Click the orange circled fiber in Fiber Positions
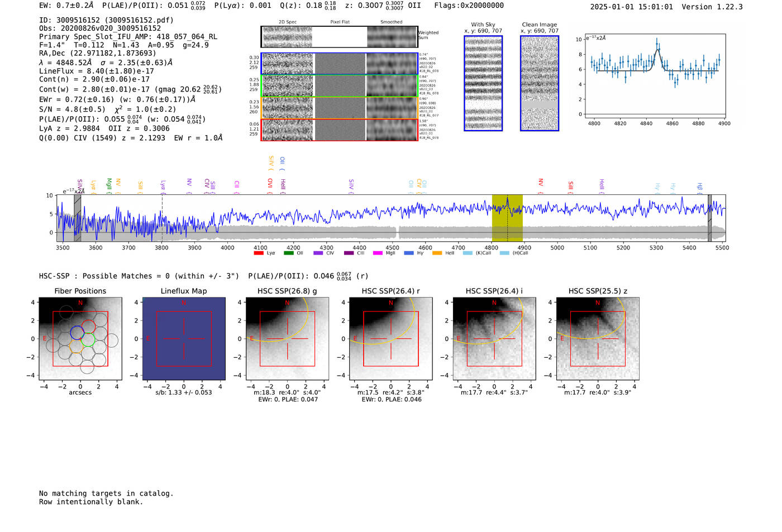Screen dimensions: 782x532 (77, 346)
